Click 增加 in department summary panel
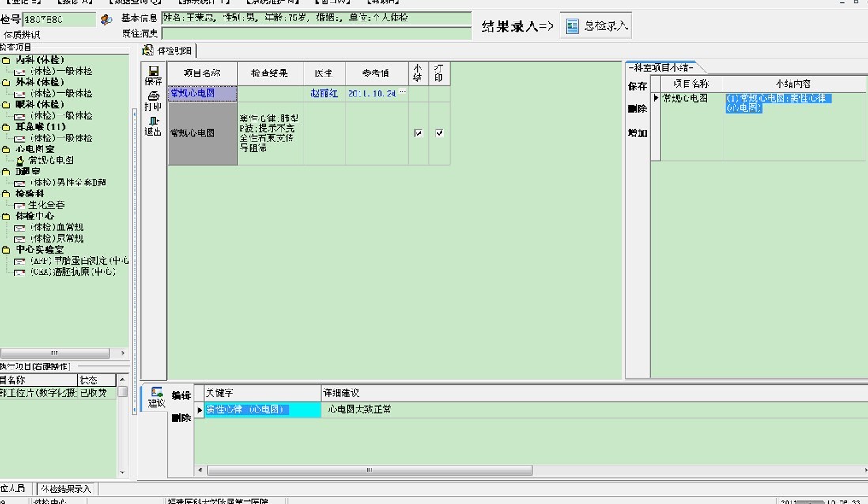This screenshot has height=504, width=868. point(637,133)
